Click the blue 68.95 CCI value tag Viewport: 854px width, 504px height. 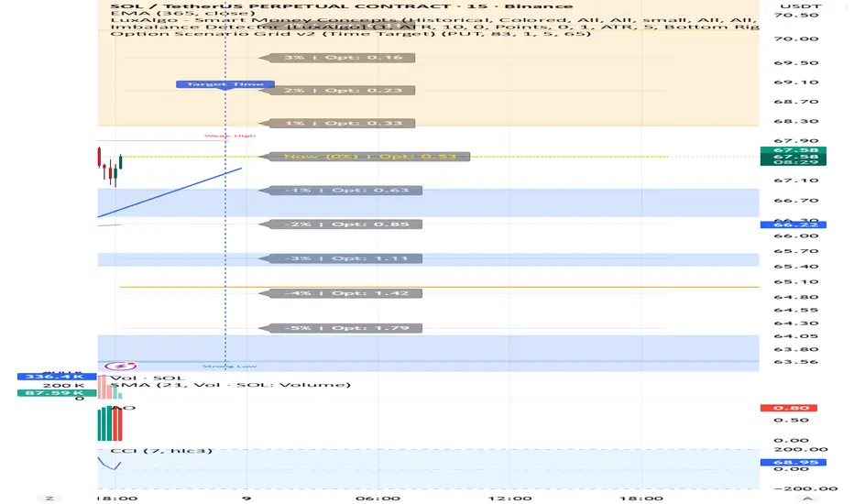793,462
